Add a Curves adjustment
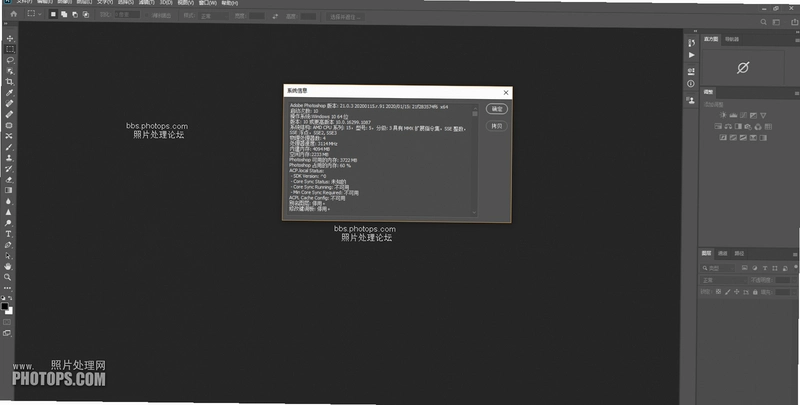Image resolution: width=800 pixels, height=405 pixels. pos(743,116)
